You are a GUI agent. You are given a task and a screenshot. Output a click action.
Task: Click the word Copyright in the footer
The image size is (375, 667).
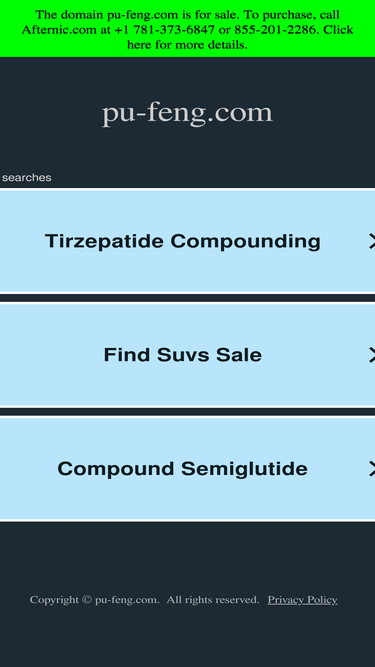click(x=54, y=600)
